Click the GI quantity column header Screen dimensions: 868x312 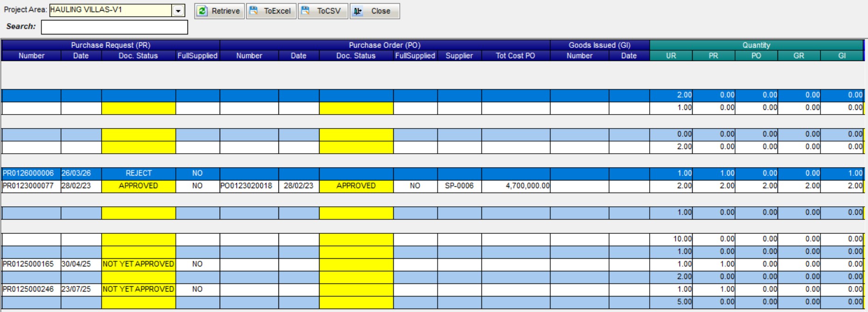(842, 56)
